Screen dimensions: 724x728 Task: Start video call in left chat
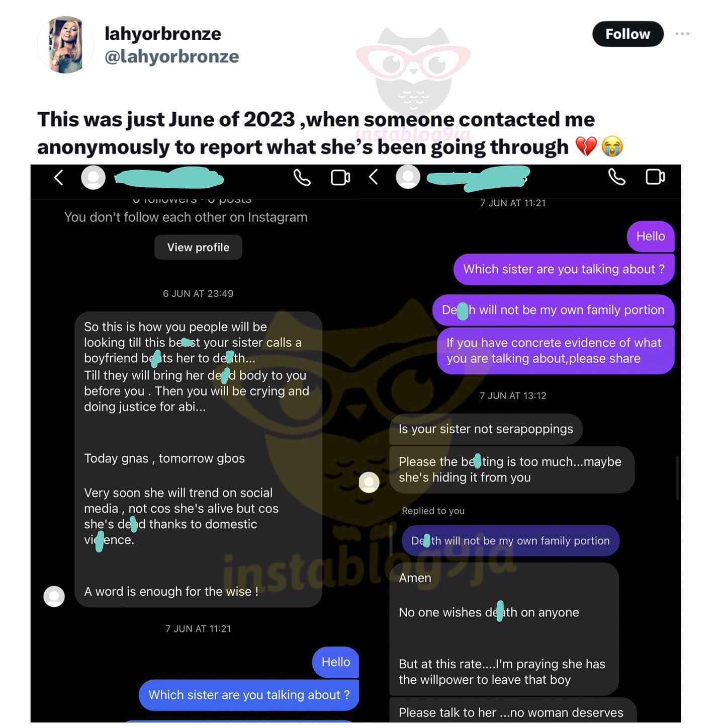pyautogui.click(x=340, y=178)
